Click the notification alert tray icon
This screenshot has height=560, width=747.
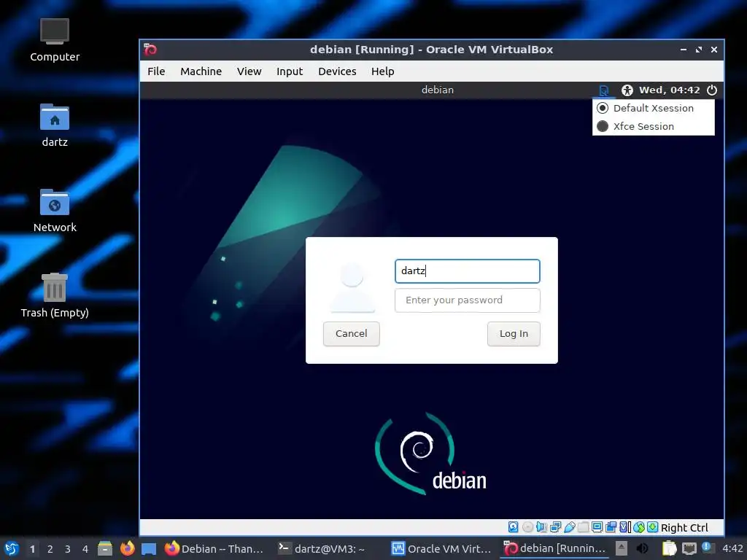point(708,548)
